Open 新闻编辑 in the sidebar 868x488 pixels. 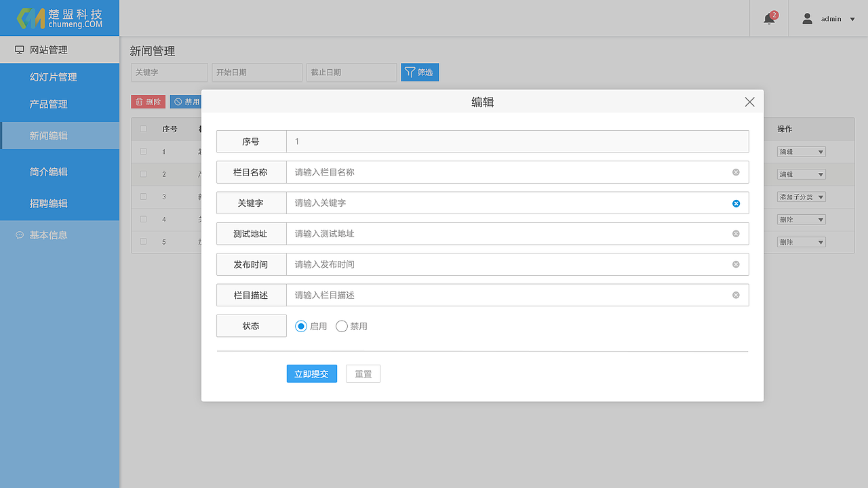pos(60,136)
